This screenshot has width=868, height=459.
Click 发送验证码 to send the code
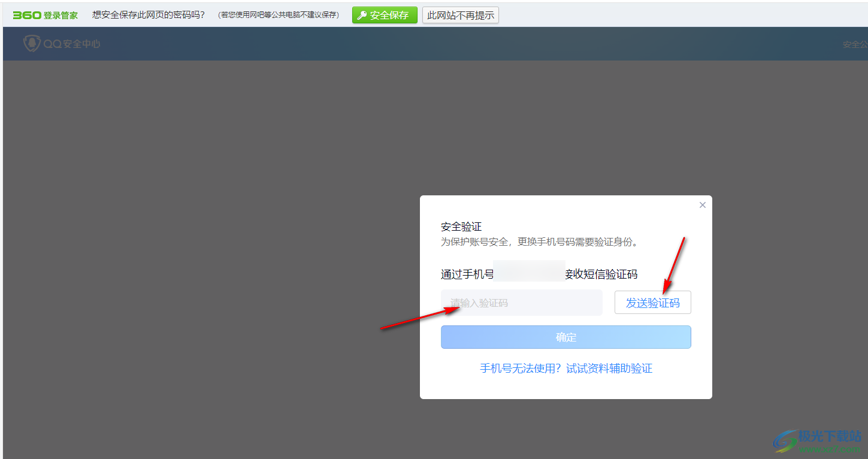point(653,303)
